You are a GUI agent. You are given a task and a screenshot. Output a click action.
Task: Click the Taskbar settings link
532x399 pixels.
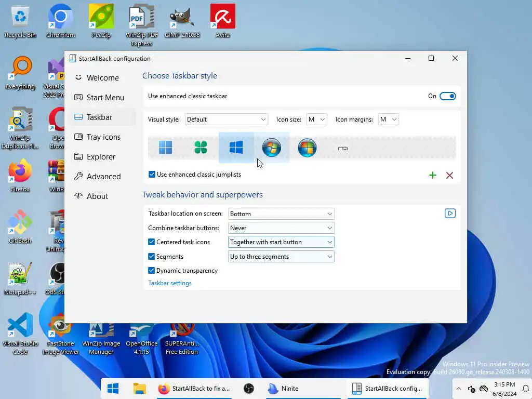coord(170,283)
